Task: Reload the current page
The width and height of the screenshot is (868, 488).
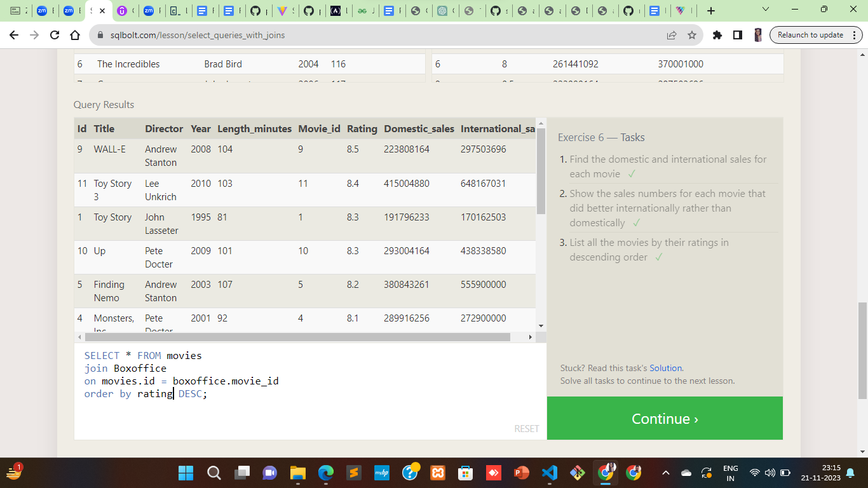Action: [53, 35]
